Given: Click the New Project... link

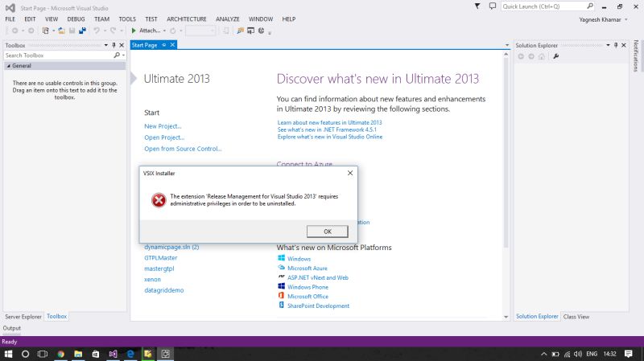Looking at the screenshot, I should point(163,126).
